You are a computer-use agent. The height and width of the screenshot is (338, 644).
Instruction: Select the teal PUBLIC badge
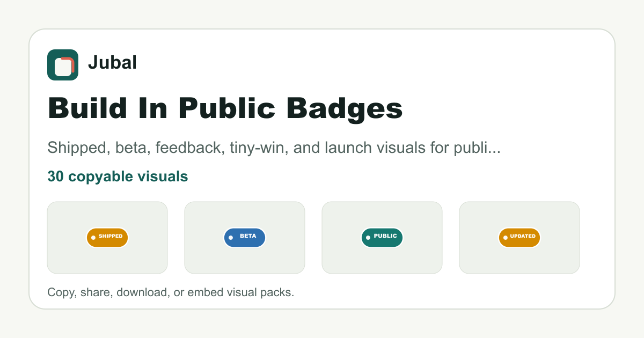(382, 238)
